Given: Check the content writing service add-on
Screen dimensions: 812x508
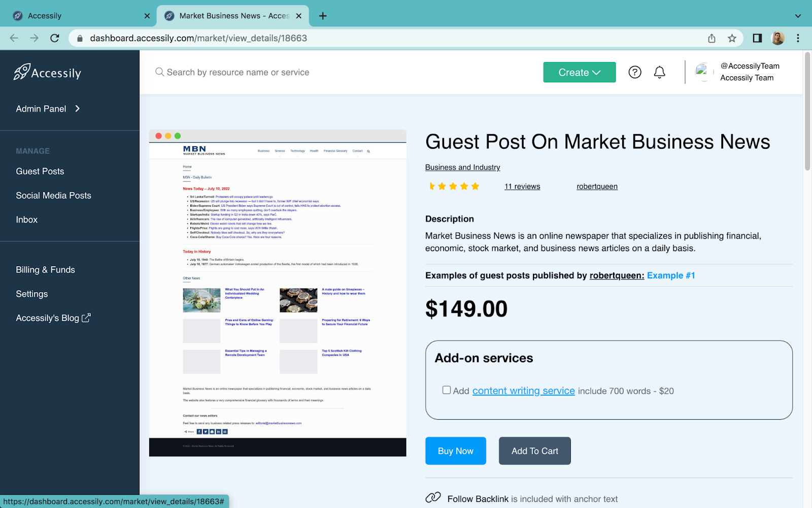Looking at the screenshot, I should pyautogui.click(x=447, y=390).
